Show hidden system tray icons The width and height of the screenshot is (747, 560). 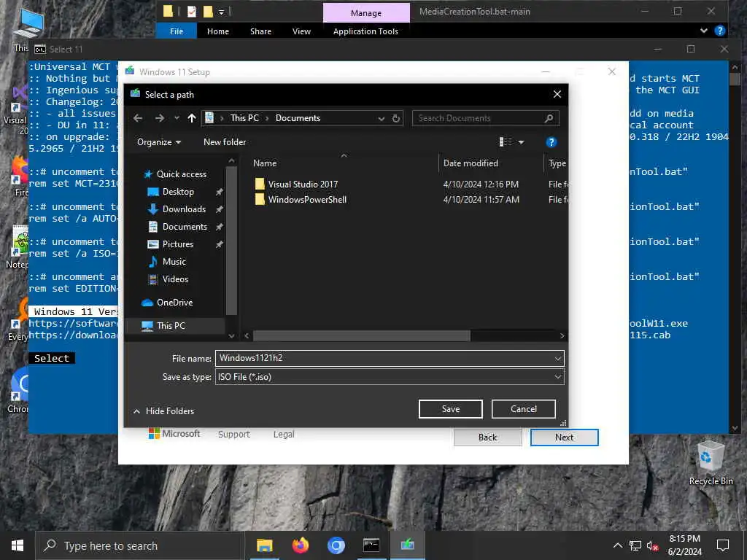pos(617,545)
